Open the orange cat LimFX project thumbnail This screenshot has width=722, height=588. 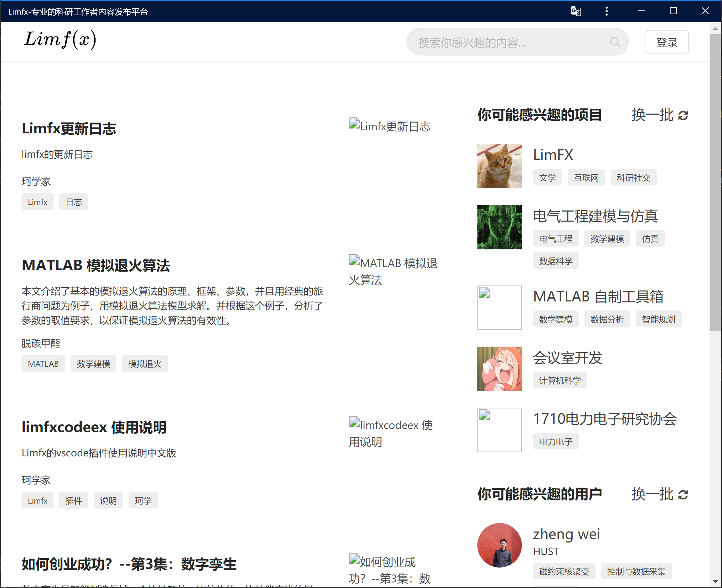pos(499,166)
